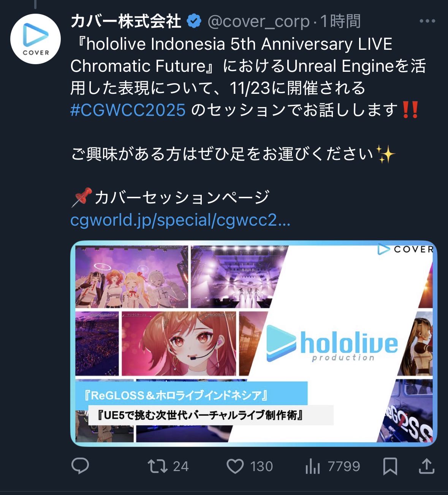Like the tweet with heart icon
The width and height of the screenshot is (448, 495).
(x=235, y=466)
